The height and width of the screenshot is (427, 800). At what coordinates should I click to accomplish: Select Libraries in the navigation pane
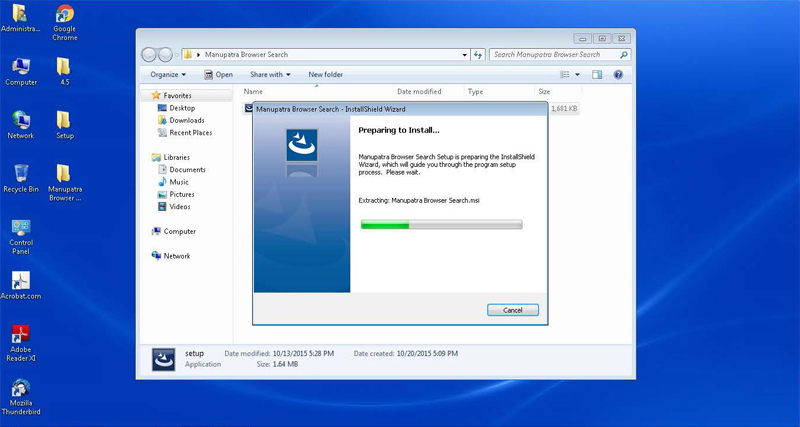(171, 157)
